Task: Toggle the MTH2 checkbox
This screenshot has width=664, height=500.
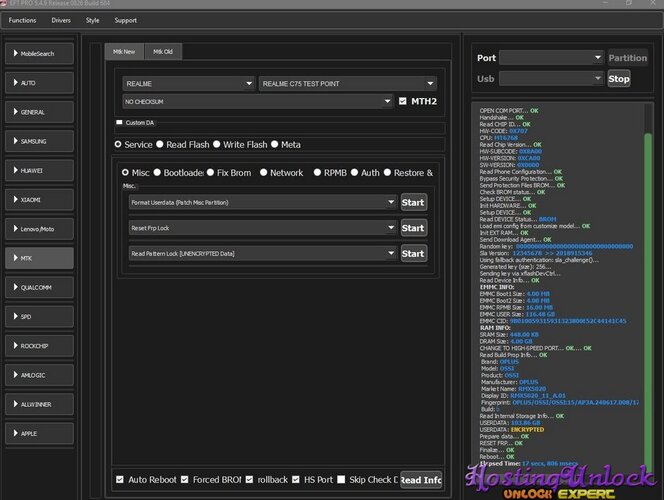Action: click(403, 101)
